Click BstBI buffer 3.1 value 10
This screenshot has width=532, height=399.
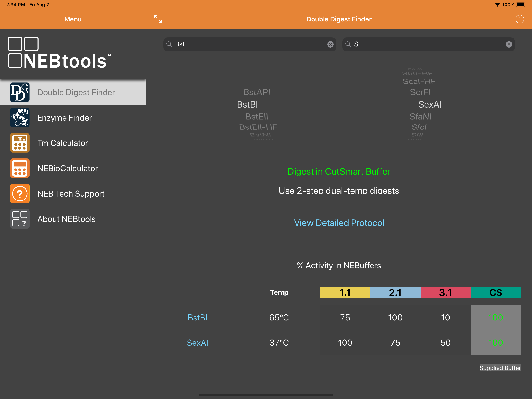445,317
